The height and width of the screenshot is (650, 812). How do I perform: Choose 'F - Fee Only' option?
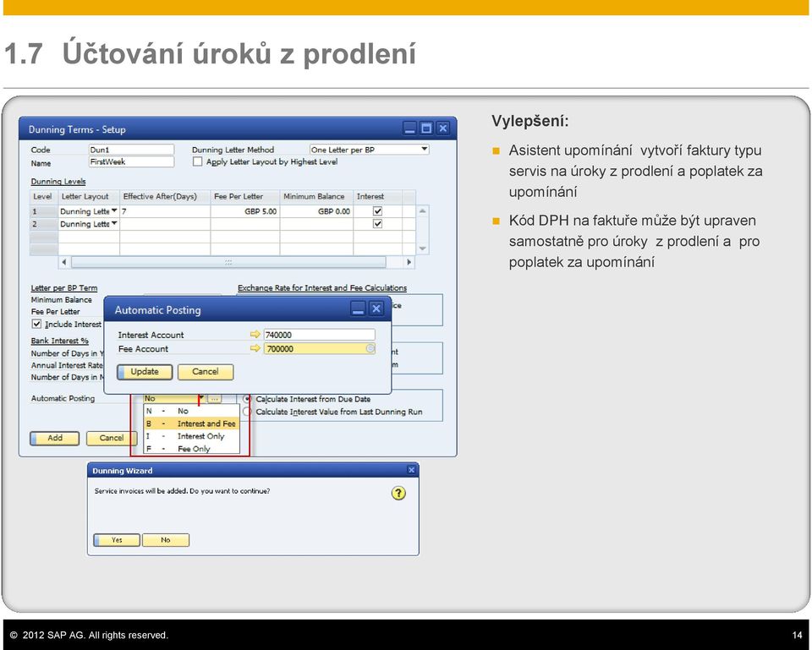(192, 448)
